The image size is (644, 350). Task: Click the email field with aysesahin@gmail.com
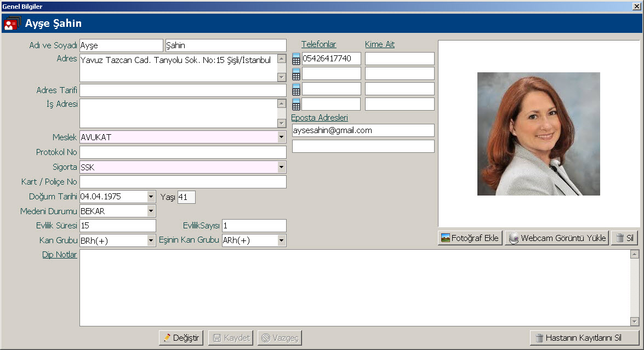[363, 130]
